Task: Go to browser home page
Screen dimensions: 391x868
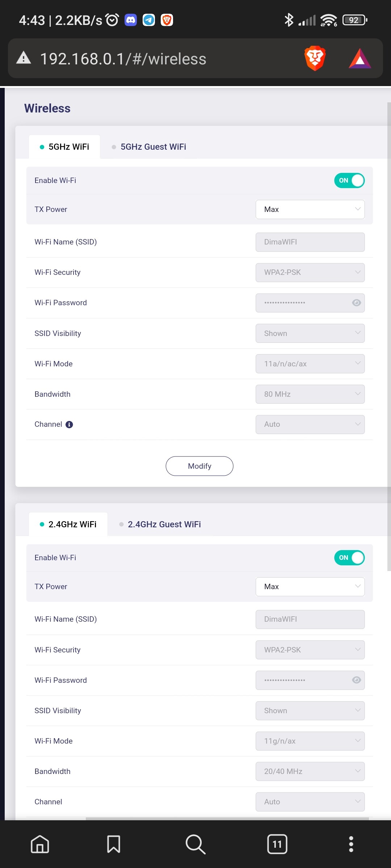Action: pos(40,844)
